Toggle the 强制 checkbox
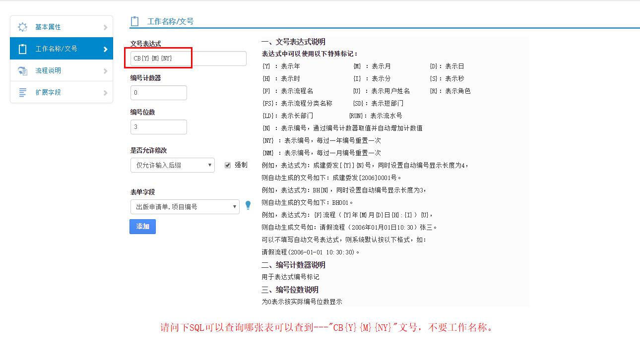This screenshot has width=640, height=364. click(228, 165)
